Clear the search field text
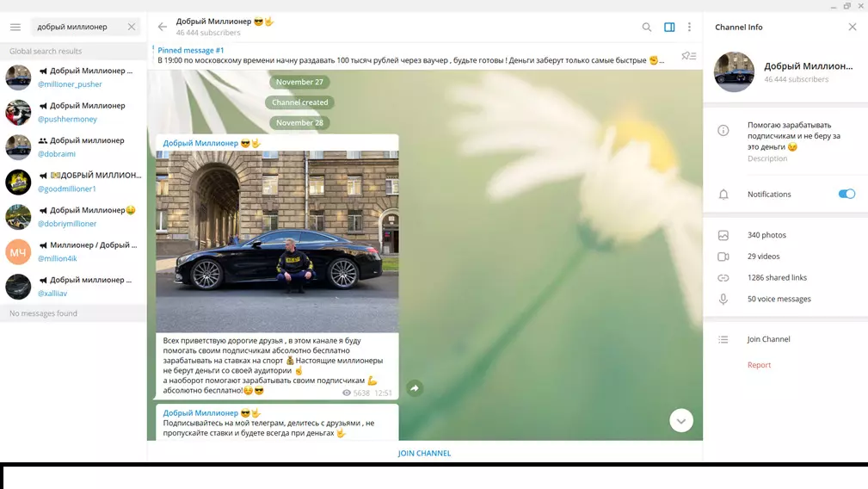The height and width of the screenshot is (489, 868). 132,27
